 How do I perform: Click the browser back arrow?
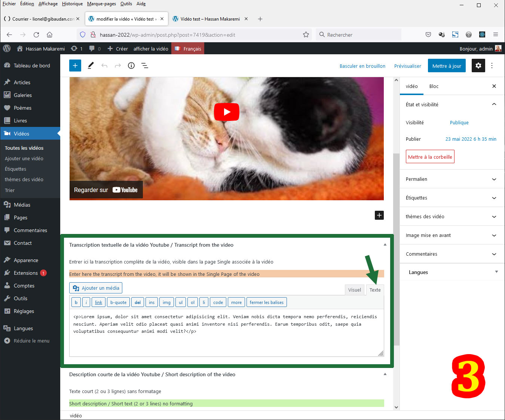point(9,35)
